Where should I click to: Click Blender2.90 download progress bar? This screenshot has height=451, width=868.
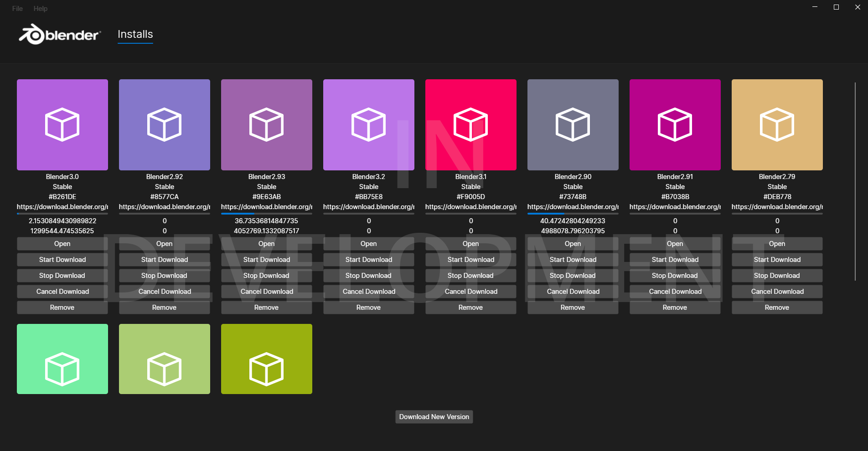click(573, 214)
